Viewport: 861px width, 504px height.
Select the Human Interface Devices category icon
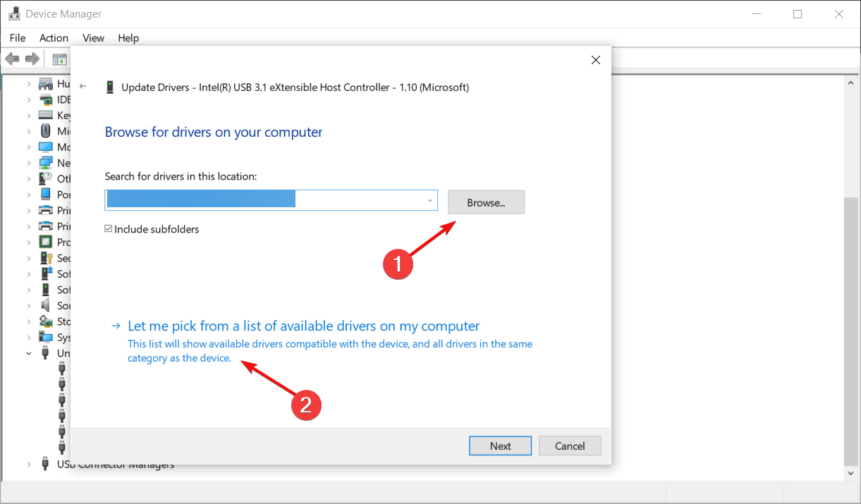point(46,83)
